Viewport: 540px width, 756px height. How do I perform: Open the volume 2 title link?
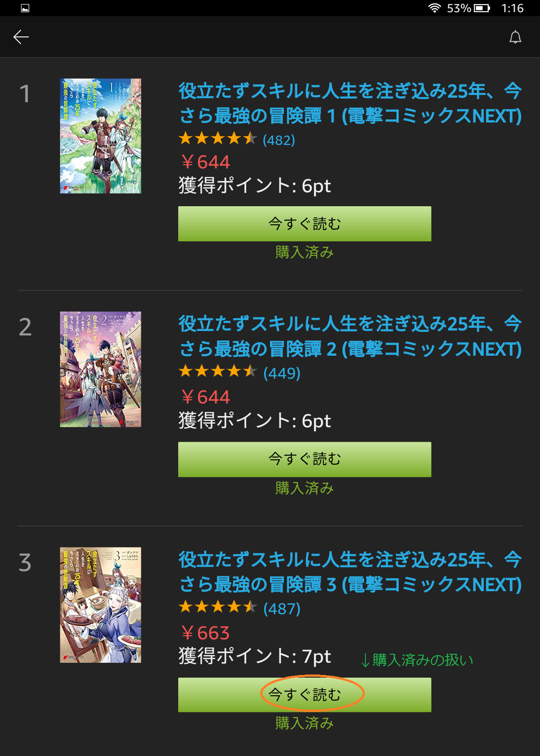click(x=350, y=336)
